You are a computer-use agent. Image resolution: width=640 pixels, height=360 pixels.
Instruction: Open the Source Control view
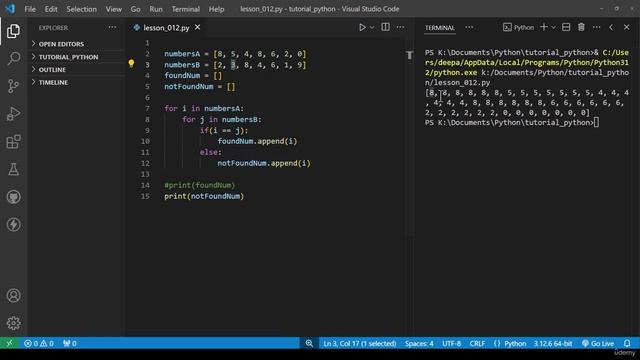pos(13,86)
